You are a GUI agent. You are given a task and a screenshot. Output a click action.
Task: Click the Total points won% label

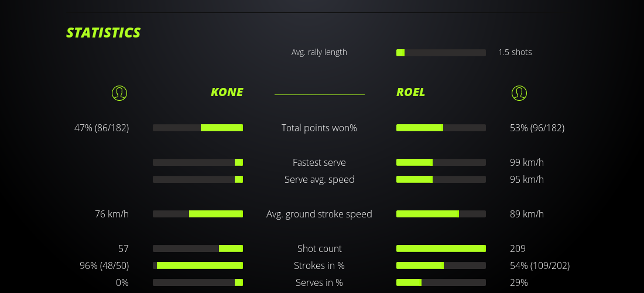click(x=319, y=128)
